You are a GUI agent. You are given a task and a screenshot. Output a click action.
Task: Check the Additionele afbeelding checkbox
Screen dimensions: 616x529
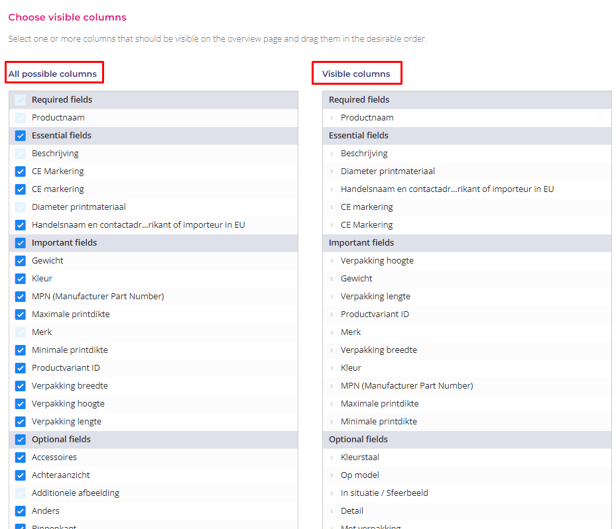(x=20, y=493)
